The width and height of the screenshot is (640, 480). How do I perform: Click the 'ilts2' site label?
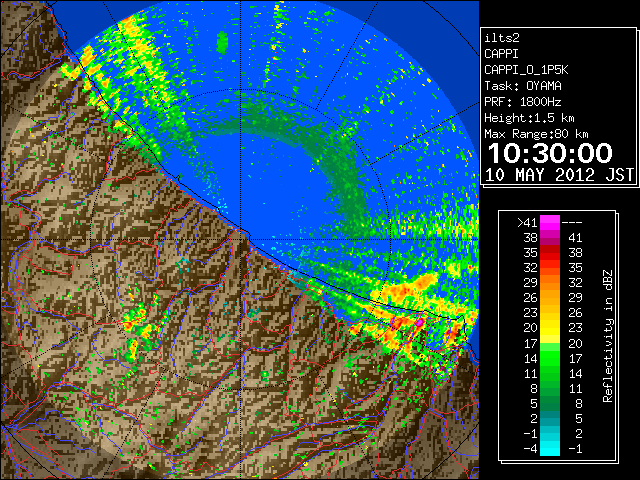pos(502,38)
